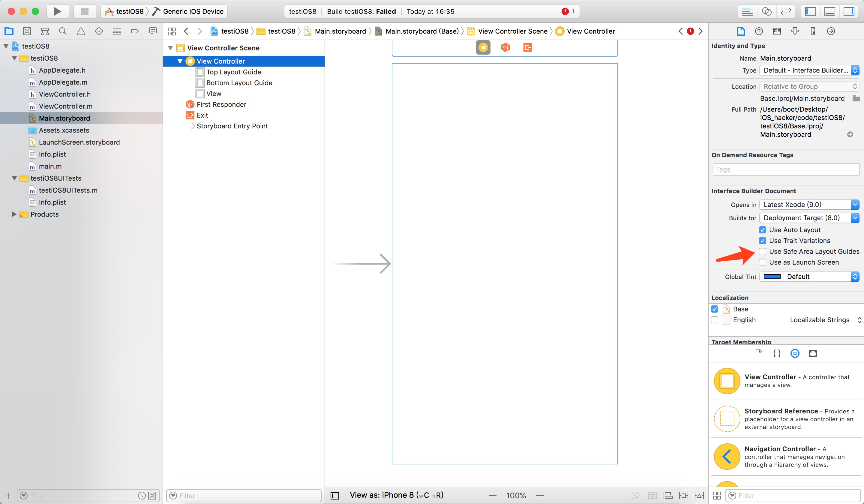The height and width of the screenshot is (504, 864).
Task: Show the Object library tab
Action: pos(795,353)
